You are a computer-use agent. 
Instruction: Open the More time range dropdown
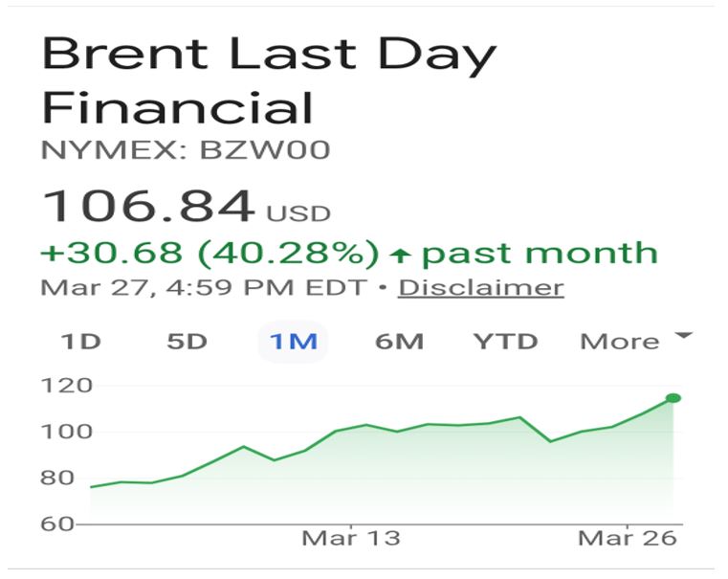(619, 342)
